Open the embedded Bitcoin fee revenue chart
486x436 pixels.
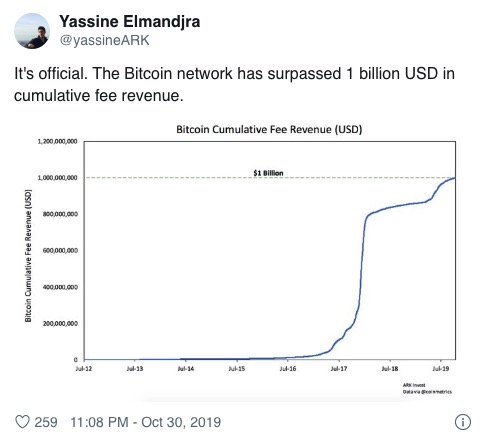click(242, 259)
